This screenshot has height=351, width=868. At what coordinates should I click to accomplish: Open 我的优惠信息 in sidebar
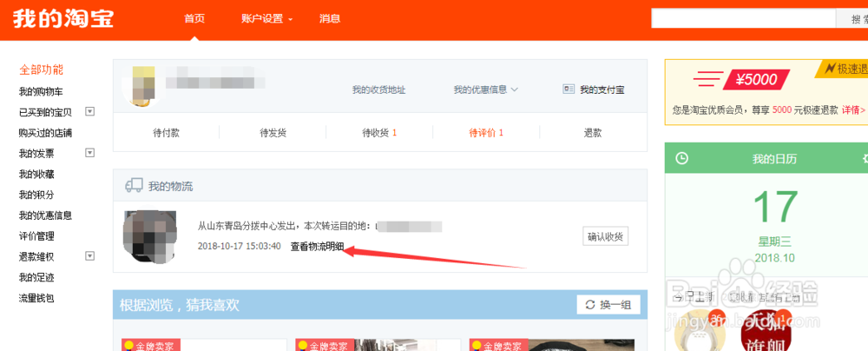point(45,215)
